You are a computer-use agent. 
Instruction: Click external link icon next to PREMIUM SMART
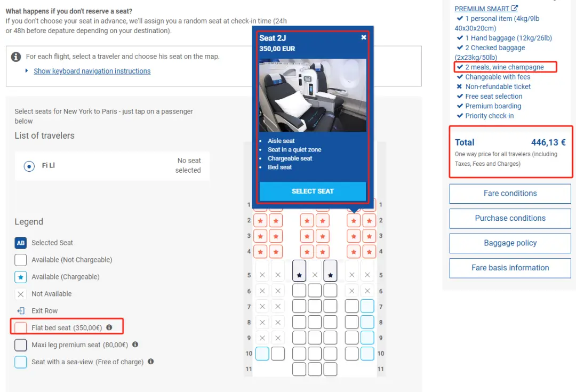(514, 9)
